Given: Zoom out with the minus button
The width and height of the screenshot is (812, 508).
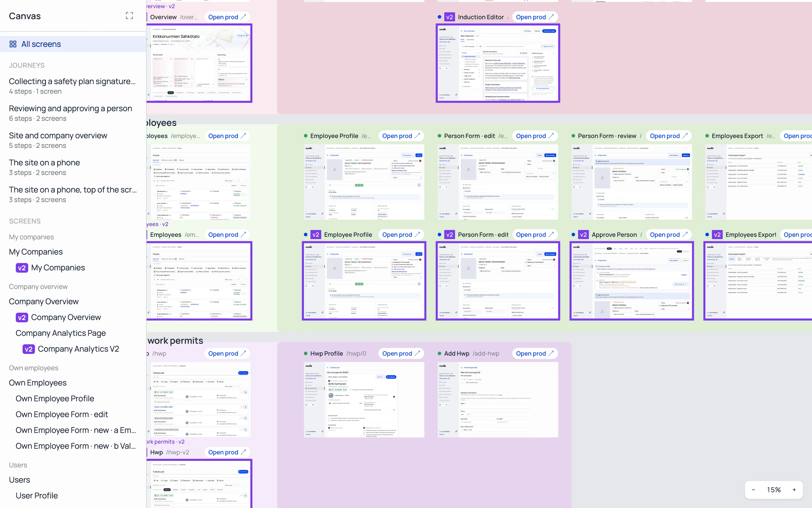Looking at the screenshot, I should point(753,490).
